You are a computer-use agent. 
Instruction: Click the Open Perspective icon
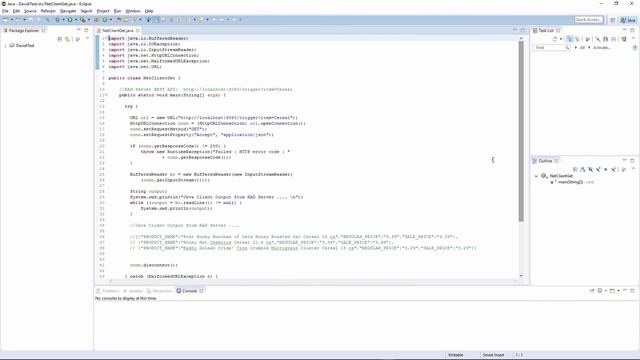click(613, 20)
